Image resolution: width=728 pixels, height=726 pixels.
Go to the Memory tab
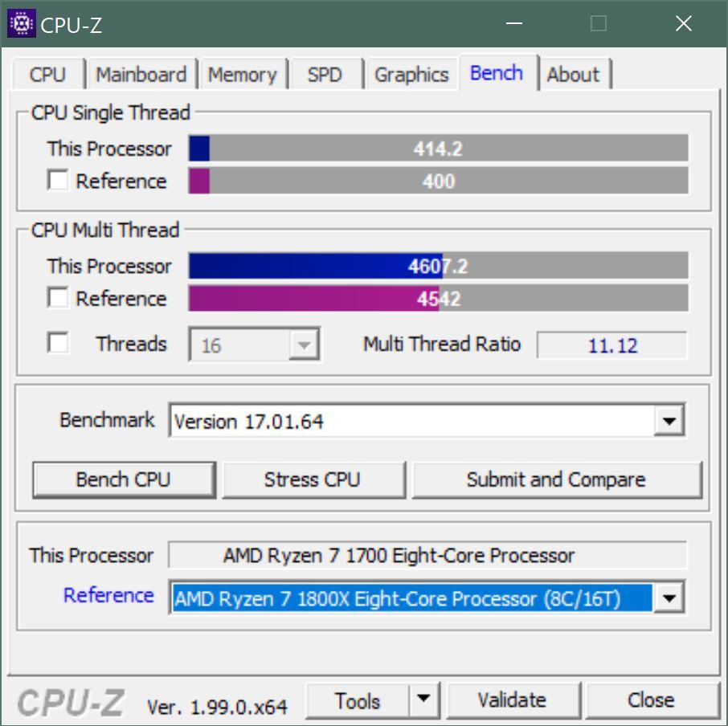pyautogui.click(x=243, y=75)
